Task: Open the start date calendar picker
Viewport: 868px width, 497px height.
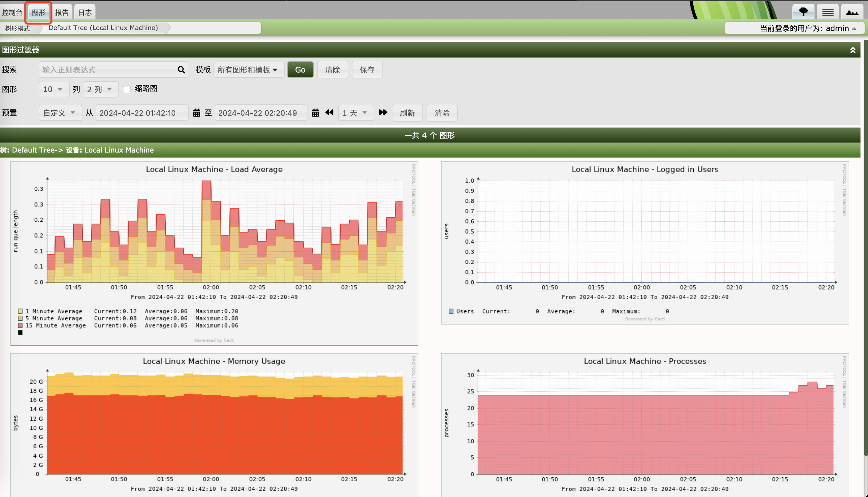Action: (197, 113)
